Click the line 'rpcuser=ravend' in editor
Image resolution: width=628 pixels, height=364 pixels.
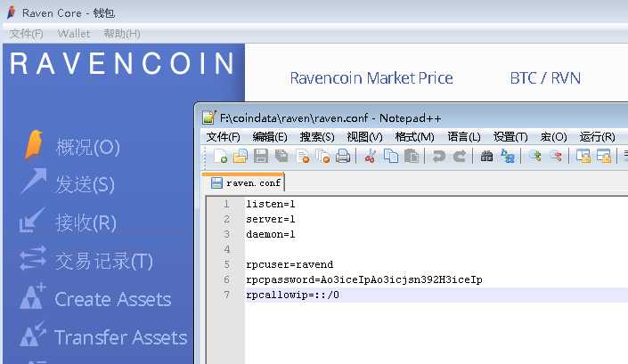pyautogui.click(x=290, y=264)
